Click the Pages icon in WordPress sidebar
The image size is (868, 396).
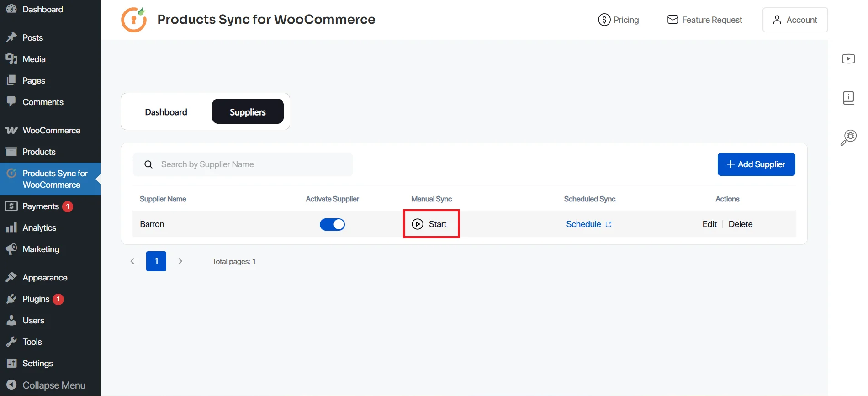coord(11,80)
